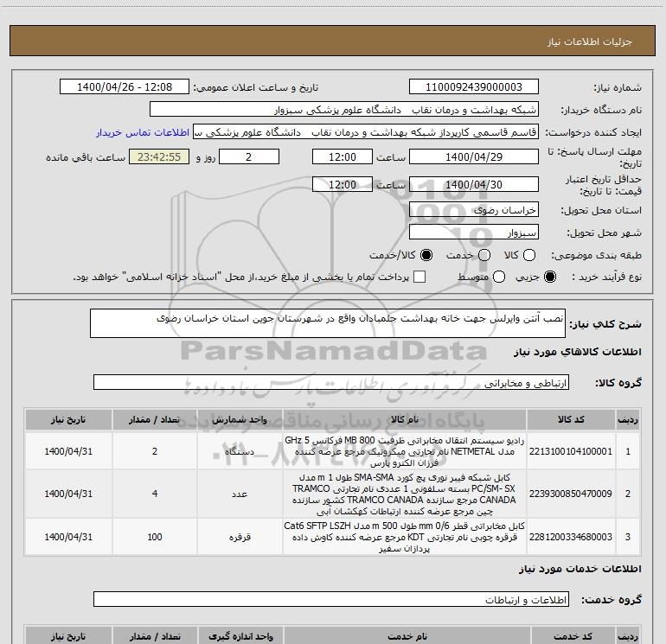Click the واحد شمارش column header
The width and height of the screenshot is (666, 644).
coord(240,420)
